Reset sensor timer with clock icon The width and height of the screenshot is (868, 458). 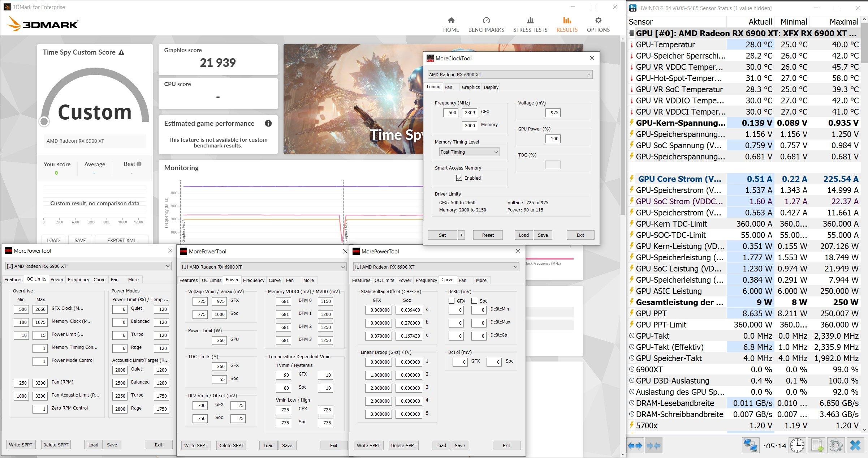(797, 445)
